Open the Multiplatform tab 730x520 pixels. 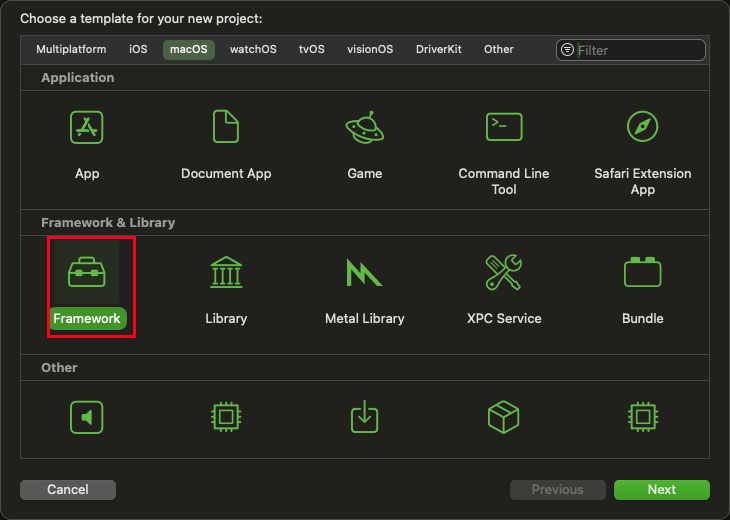click(x=71, y=49)
